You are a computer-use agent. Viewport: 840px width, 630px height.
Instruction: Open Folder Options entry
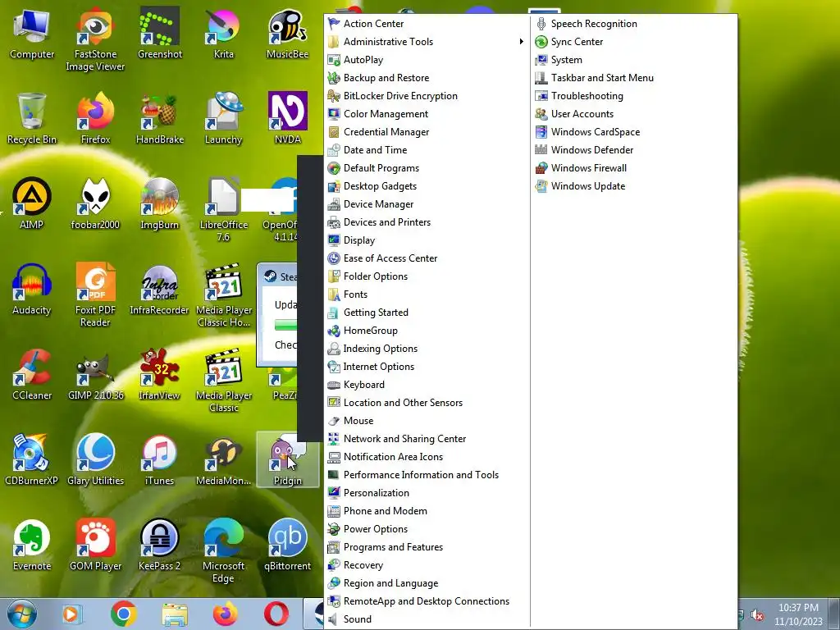[x=427, y=276]
